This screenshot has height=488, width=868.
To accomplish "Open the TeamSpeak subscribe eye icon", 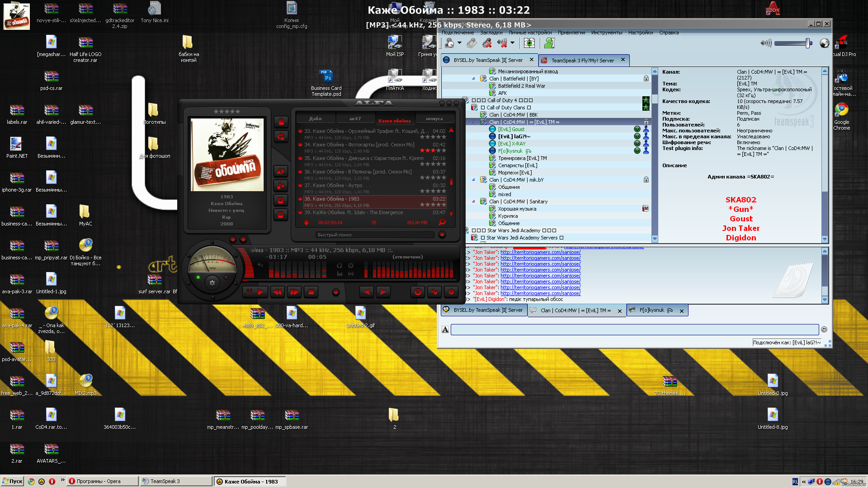I will [x=529, y=43].
